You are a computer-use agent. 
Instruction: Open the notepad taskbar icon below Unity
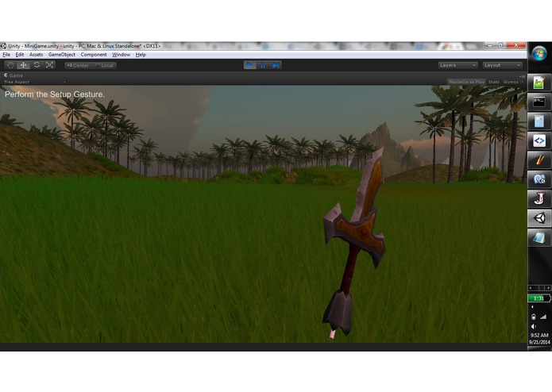point(539,238)
